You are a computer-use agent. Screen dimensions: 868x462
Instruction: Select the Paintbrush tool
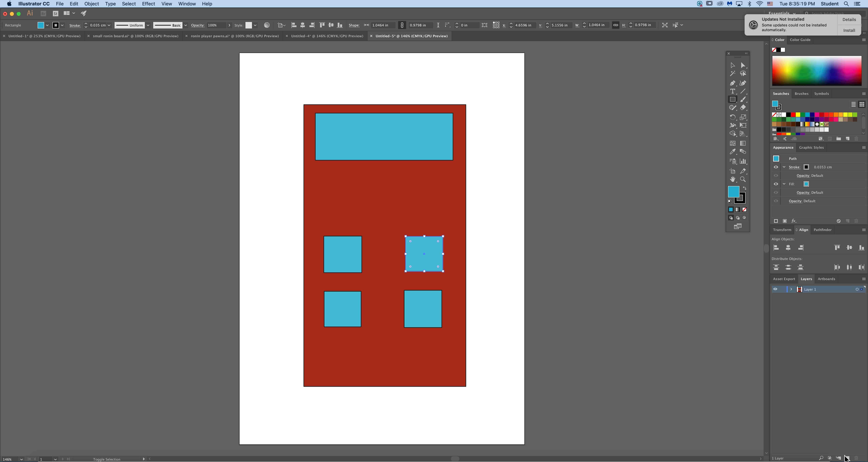coord(743,100)
